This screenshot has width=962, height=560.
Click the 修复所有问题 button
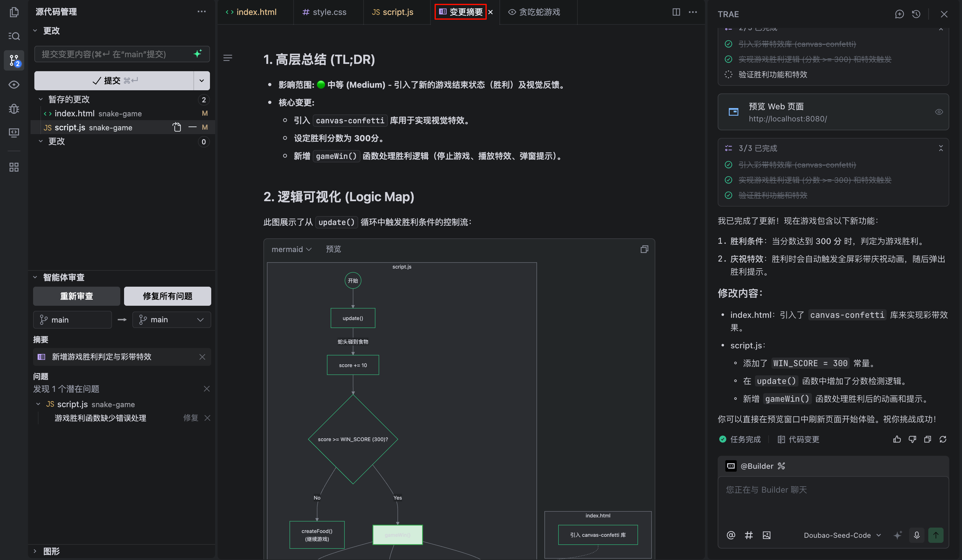[168, 296]
